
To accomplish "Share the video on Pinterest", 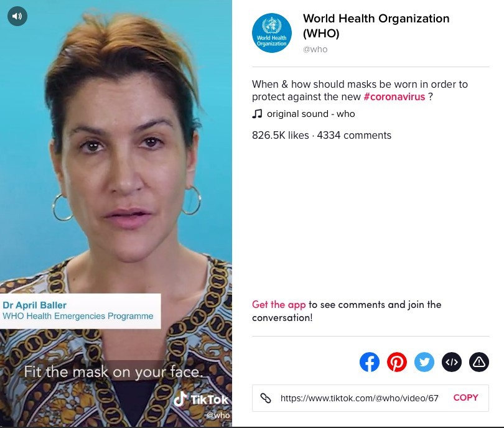I will pyautogui.click(x=396, y=362).
